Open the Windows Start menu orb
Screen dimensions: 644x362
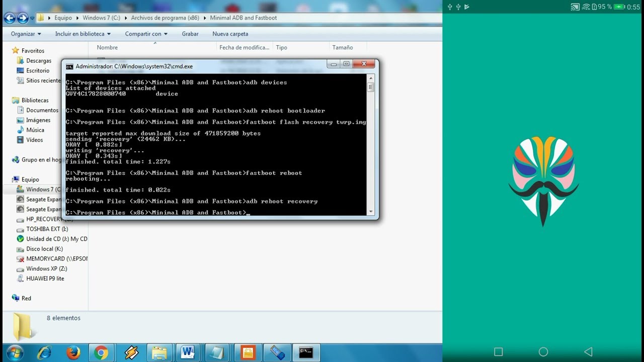(15, 353)
